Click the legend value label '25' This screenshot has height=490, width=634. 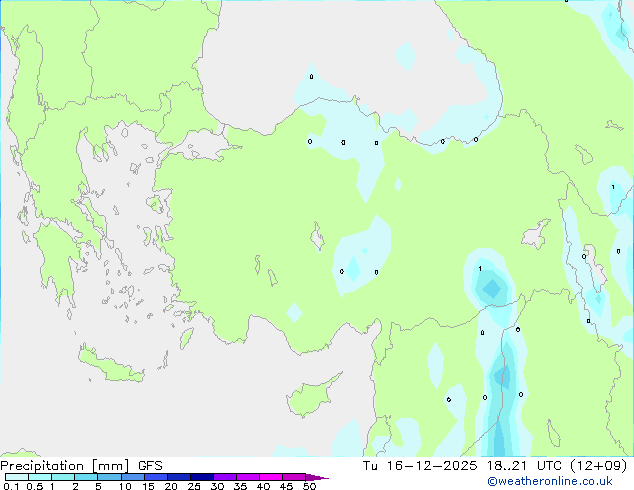click(x=194, y=486)
